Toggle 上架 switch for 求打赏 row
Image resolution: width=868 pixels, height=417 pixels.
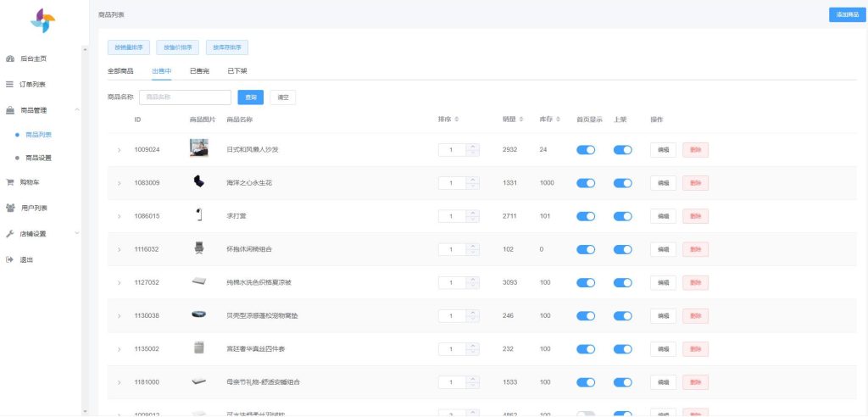click(x=622, y=216)
